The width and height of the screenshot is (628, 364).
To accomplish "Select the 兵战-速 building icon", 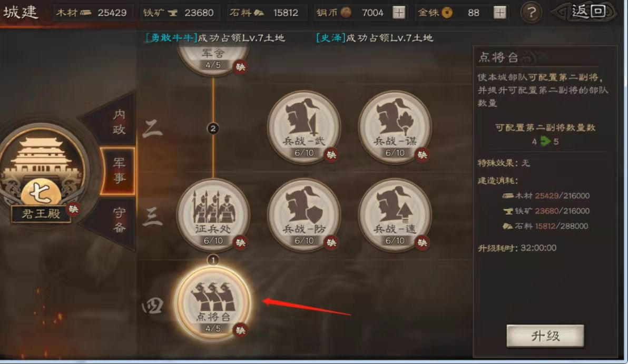I will pyautogui.click(x=395, y=215).
